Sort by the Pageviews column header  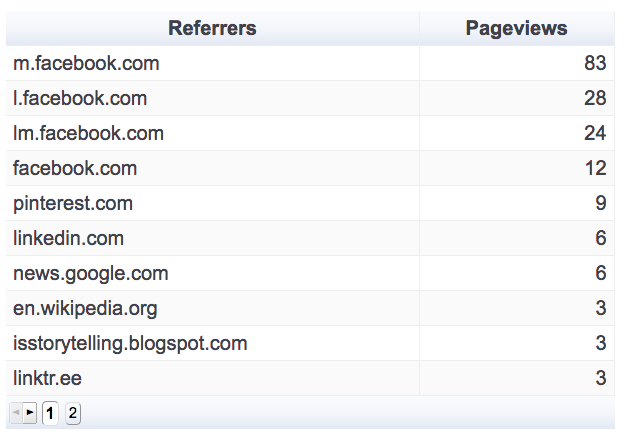516,28
